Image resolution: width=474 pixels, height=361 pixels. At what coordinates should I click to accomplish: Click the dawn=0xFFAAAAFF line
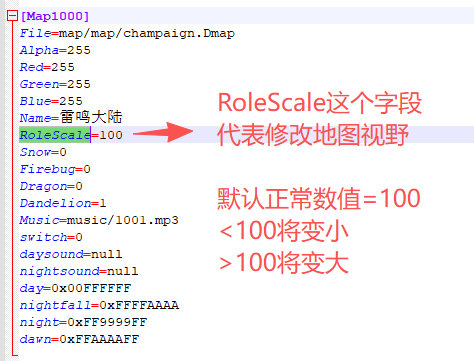pos(79,339)
